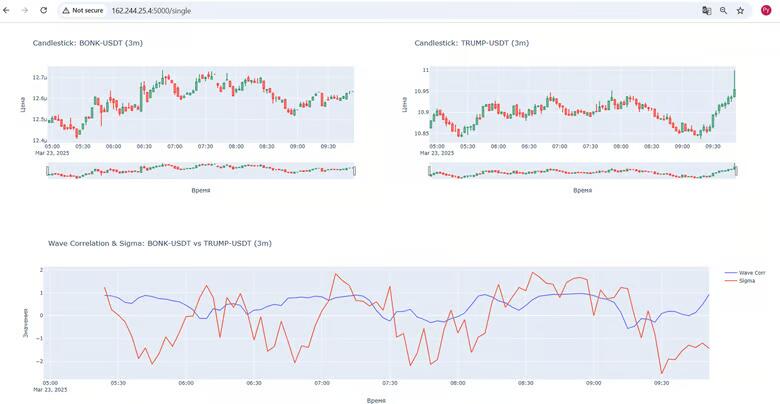Click the Candlestick: TRUMP-USDT (3m) chart title

tap(471, 43)
